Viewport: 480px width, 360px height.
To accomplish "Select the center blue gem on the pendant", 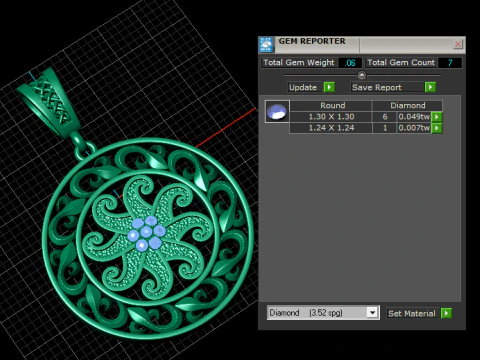I will 146,232.
